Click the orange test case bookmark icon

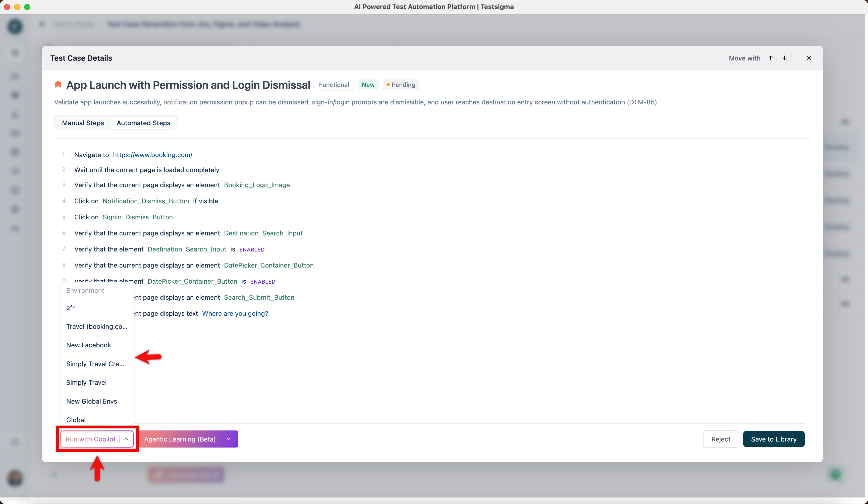(58, 85)
